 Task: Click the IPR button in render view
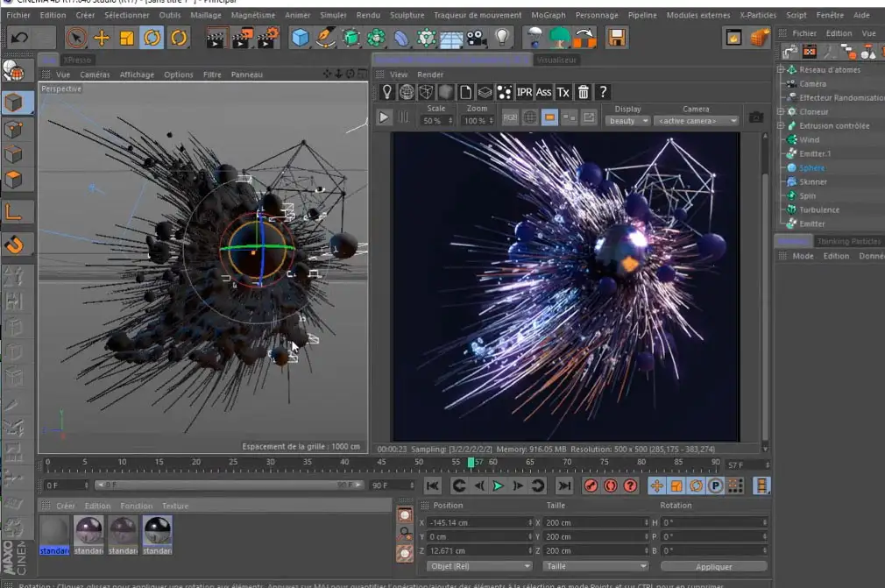[524, 92]
